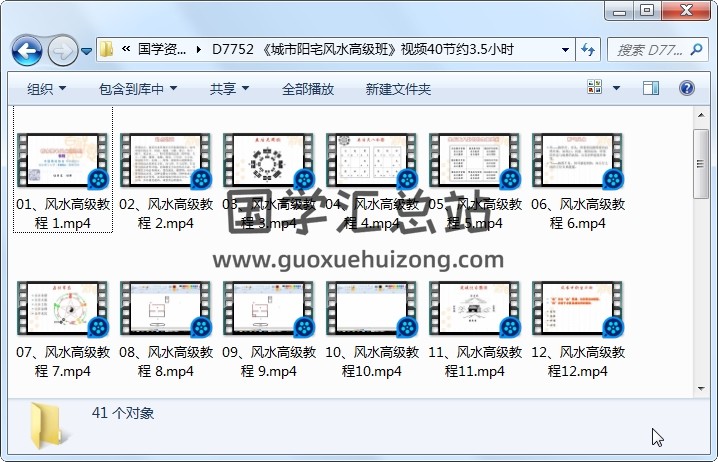The width and height of the screenshot is (718, 462).
Task: Click the vertical scrollbar of file list
Action: coord(701,250)
